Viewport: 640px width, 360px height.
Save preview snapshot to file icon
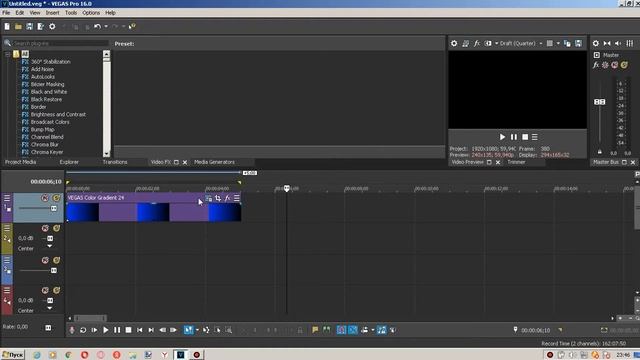578,43
